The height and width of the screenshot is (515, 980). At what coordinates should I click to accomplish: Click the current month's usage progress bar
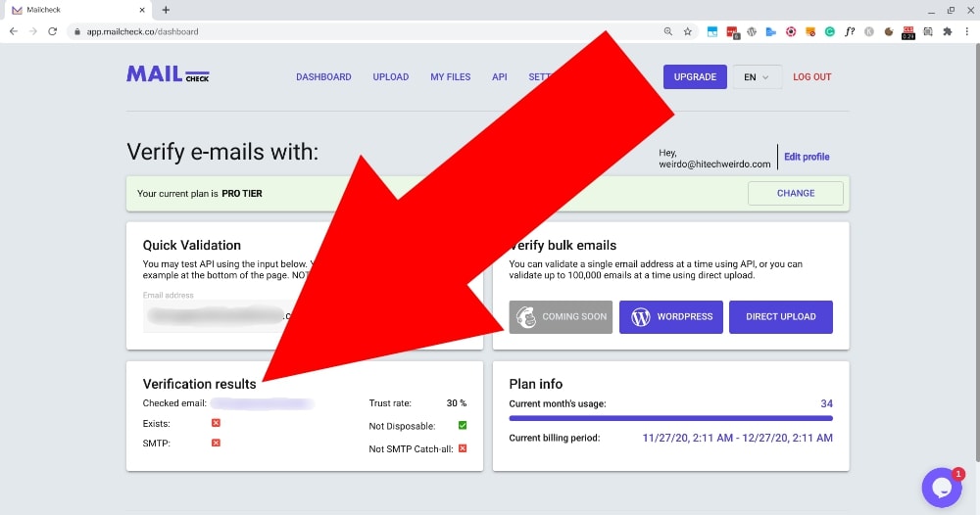pos(670,418)
